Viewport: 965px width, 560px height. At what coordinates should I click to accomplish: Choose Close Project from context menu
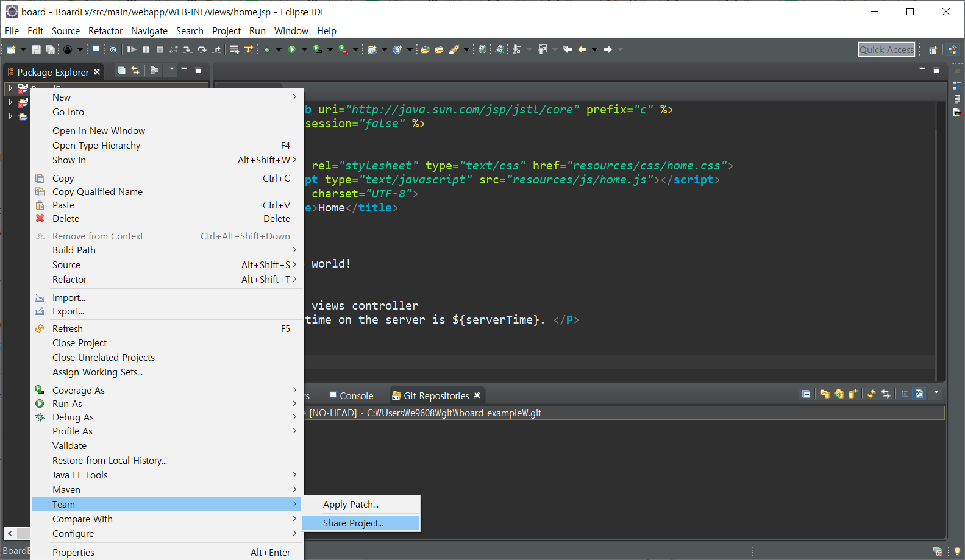(x=167, y=343)
